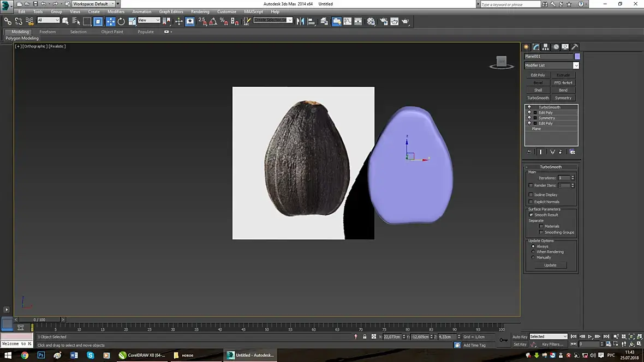
Task: Open the Material Editor icon
Action: [371, 22]
